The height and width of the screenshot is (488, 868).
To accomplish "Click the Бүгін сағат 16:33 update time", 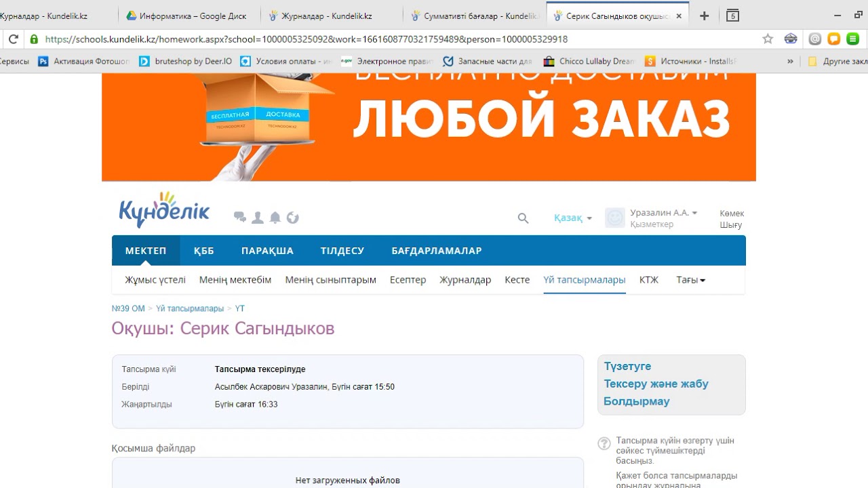I will (246, 405).
